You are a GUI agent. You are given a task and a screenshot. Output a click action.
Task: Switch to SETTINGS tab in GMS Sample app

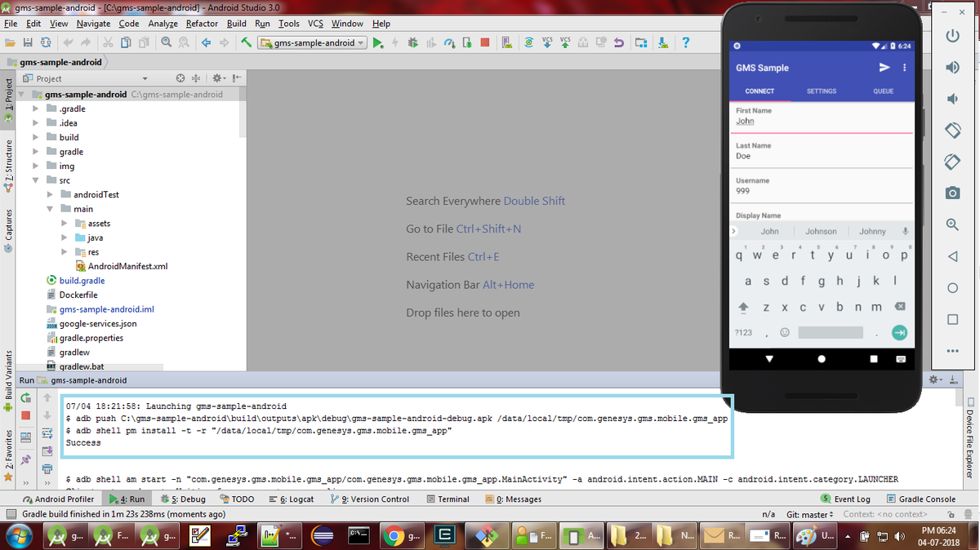[x=822, y=91]
